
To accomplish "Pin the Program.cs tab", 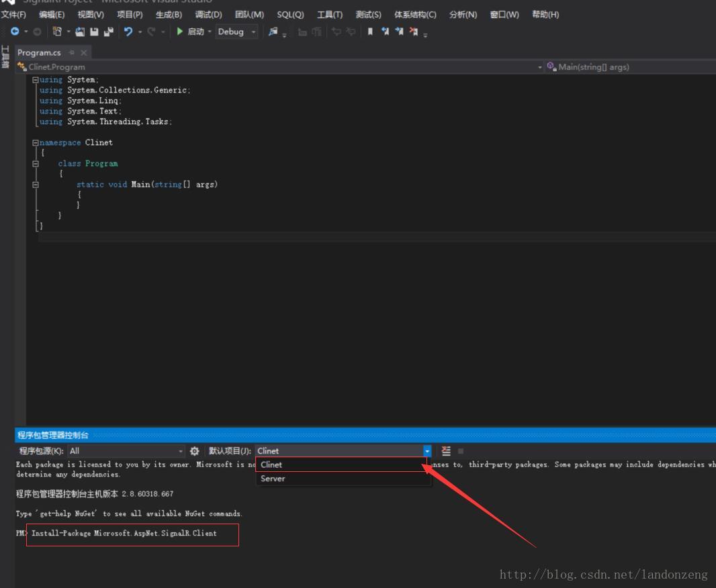I will point(72,52).
